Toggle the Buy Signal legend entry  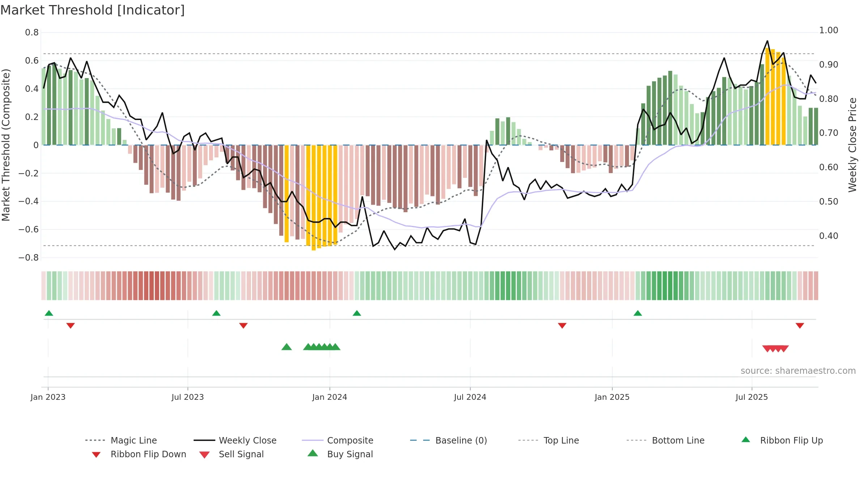(340, 454)
